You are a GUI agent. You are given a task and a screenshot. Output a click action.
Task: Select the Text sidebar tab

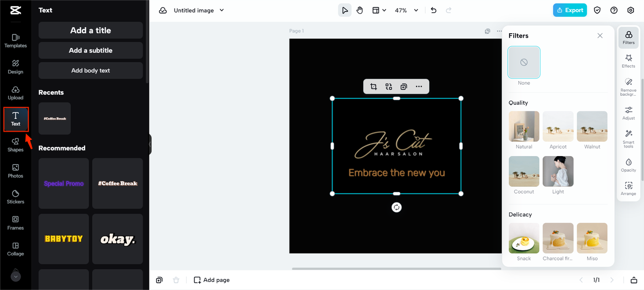pyautogui.click(x=16, y=119)
